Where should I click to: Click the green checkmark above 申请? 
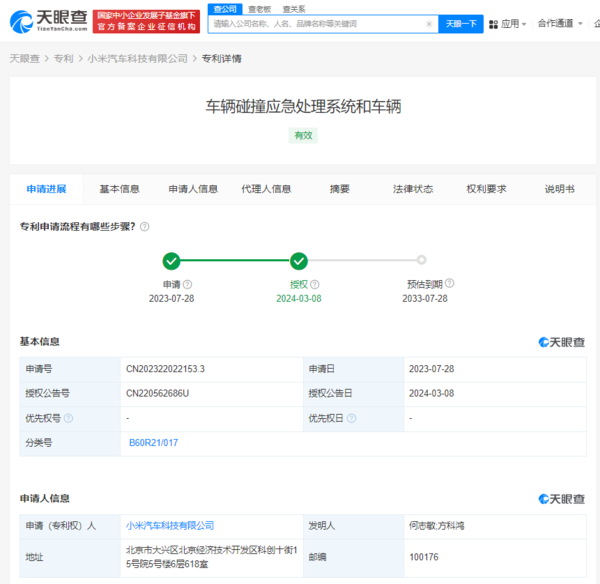click(x=172, y=261)
